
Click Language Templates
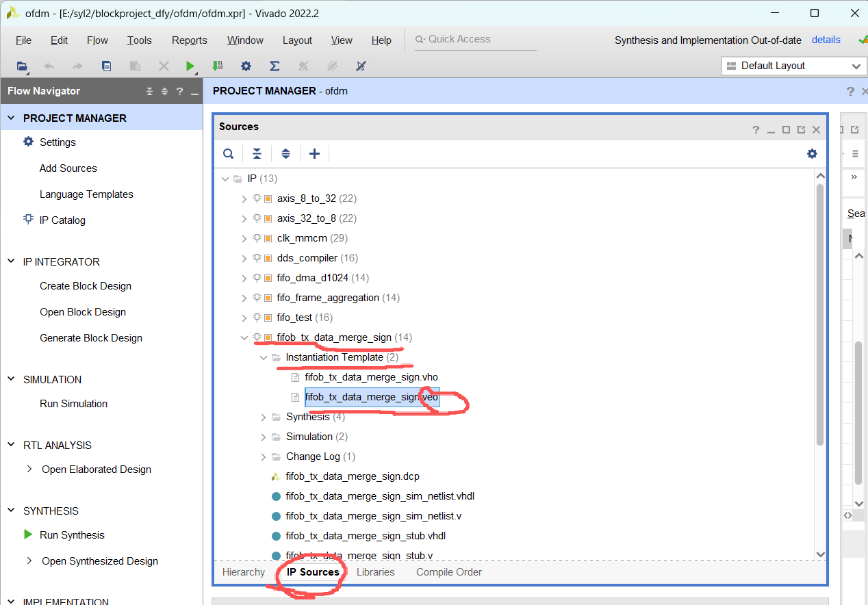click(x=86, y=194)
